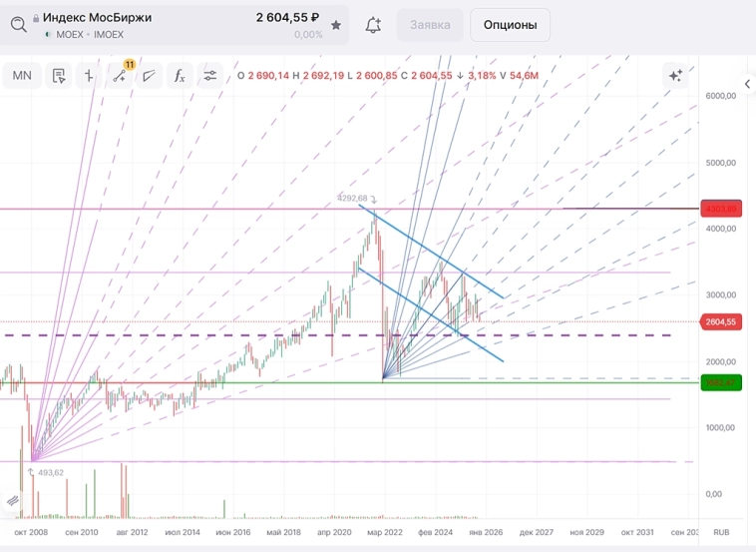Open drawing tools with badge 11
The height and width of the screenshot is (552, 756).
click(120, 76)
